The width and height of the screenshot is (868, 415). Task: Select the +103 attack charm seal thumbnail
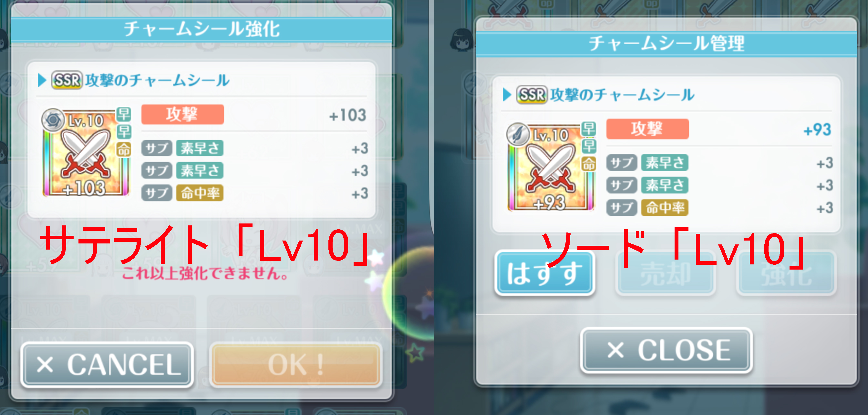tap(86, 153)
